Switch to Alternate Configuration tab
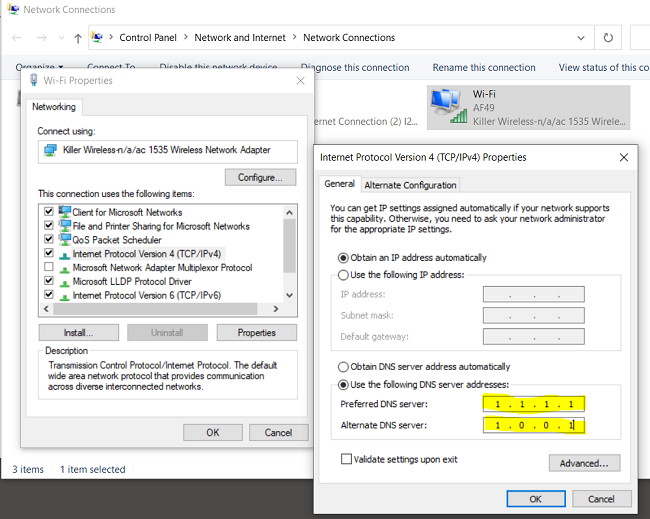The height and width of the screenshot is (519, 650). pyautogui.click(x=410, y=185)
